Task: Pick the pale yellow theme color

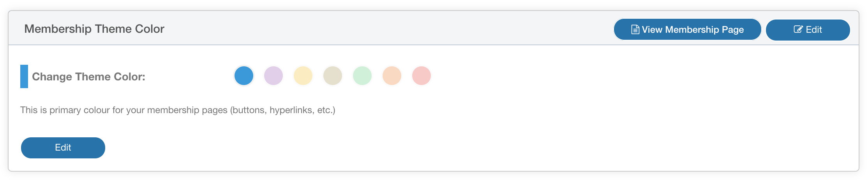Action: click(303, 76)
